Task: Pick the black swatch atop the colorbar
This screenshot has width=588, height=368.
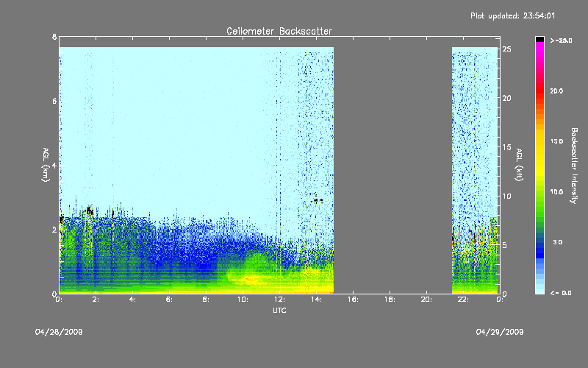Action: coord(539,39)
